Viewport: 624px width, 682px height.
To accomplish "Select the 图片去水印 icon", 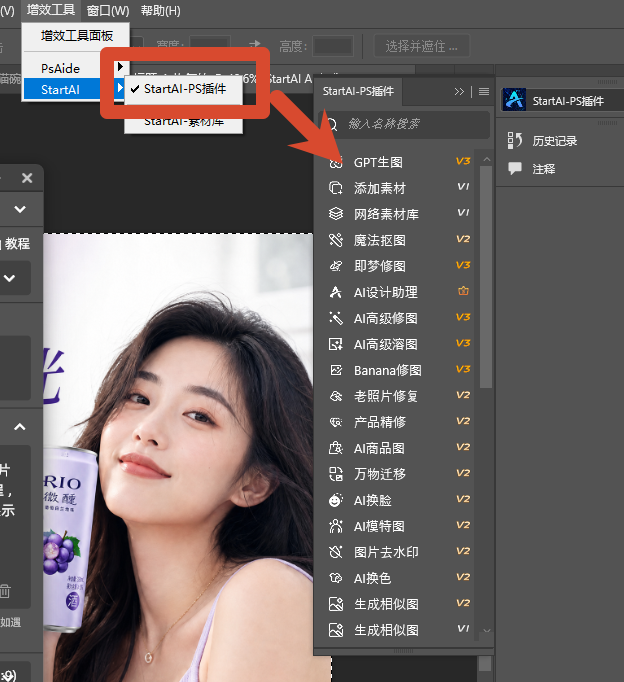I will pos(336,552).
